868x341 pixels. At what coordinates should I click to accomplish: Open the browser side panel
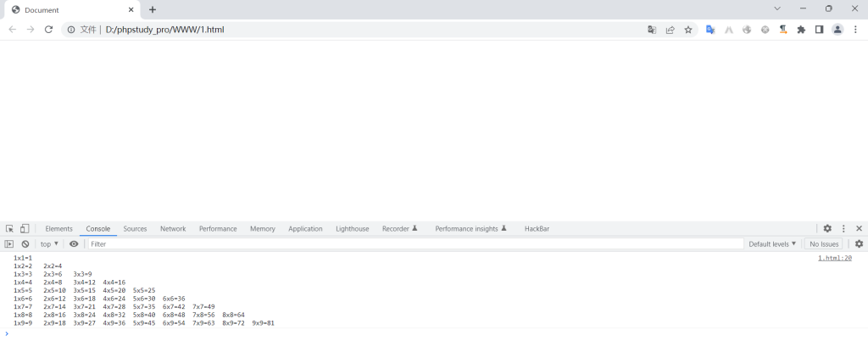click(x=819, y=29)
